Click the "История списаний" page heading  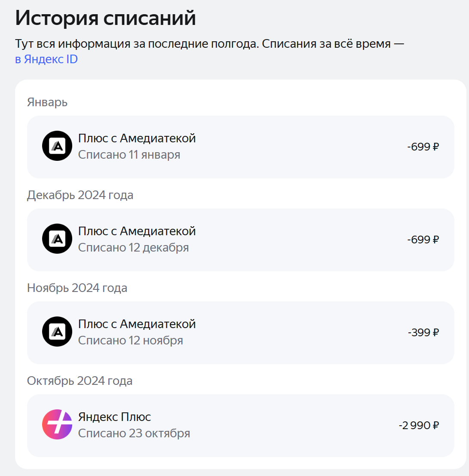[105, 18]
